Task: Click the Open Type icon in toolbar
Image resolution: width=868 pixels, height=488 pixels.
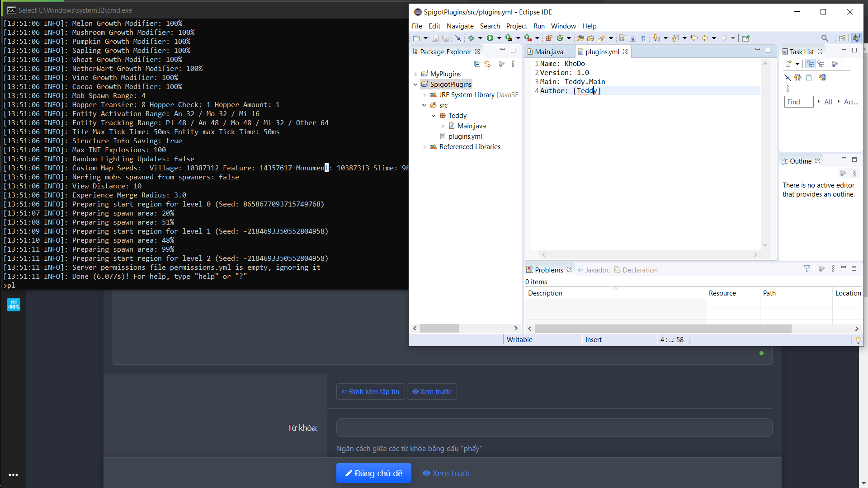Action: pos(580,38)
